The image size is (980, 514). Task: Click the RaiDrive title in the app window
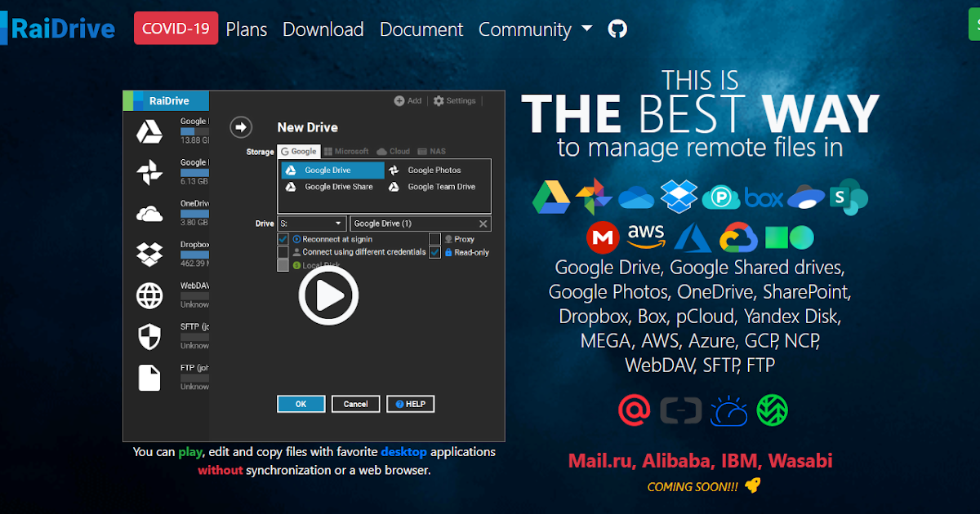click(x=168, y=101)
